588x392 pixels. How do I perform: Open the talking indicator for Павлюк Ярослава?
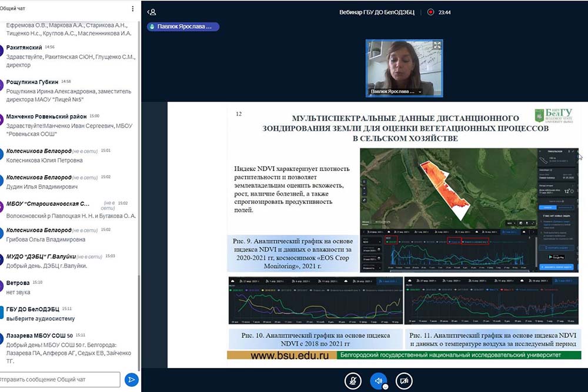click(x=182, y=26)
